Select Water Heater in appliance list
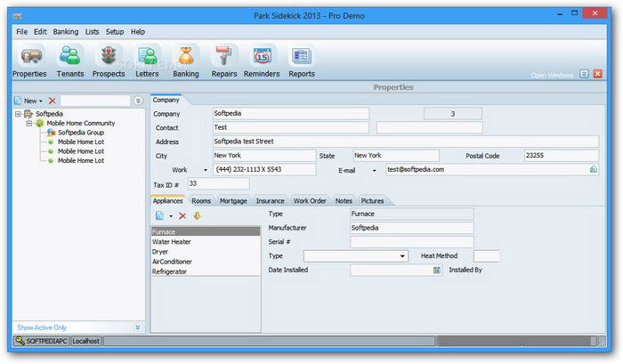Viewport: 623px width, 364px height. (x=172, y=241)
